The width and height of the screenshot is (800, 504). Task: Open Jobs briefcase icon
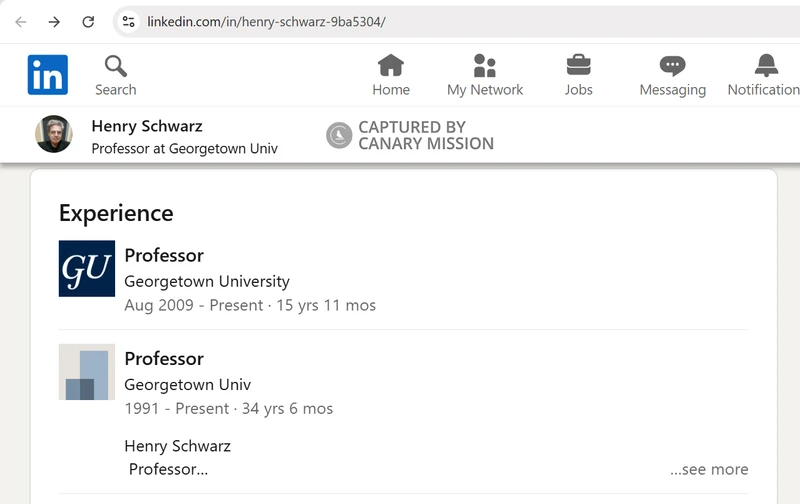(579, 65)
